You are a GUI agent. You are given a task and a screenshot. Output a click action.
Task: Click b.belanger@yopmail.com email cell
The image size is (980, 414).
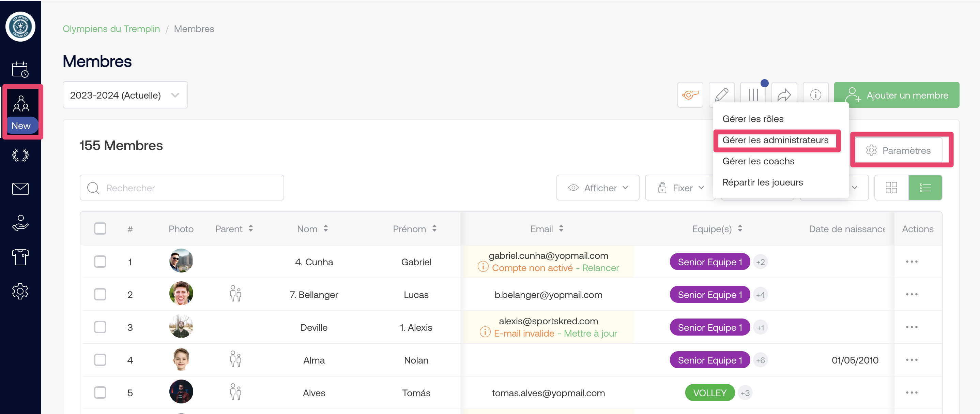(x=548, y=295)
